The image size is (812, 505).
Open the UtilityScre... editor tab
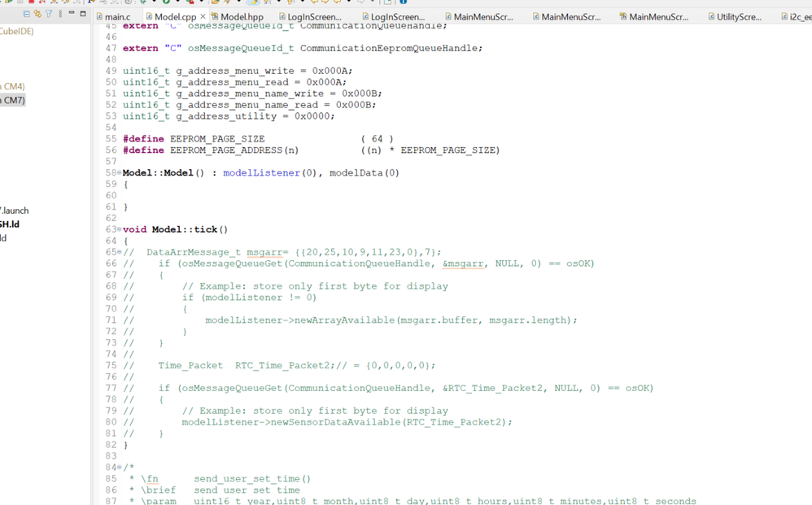pyautogui.click(x=735, y=16)
